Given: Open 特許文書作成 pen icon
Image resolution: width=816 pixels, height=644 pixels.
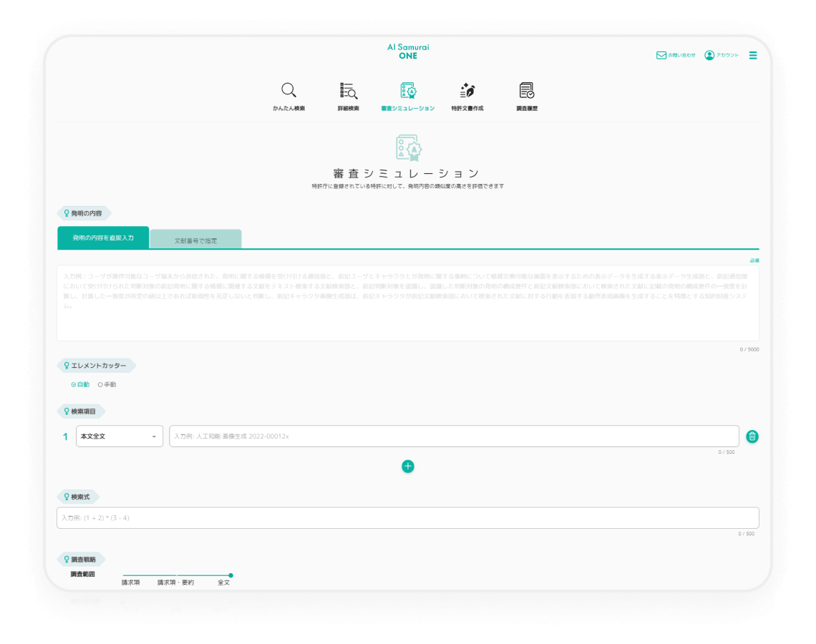Looking at the screenshot, I should pyautogui.click(x=467, y=90).
